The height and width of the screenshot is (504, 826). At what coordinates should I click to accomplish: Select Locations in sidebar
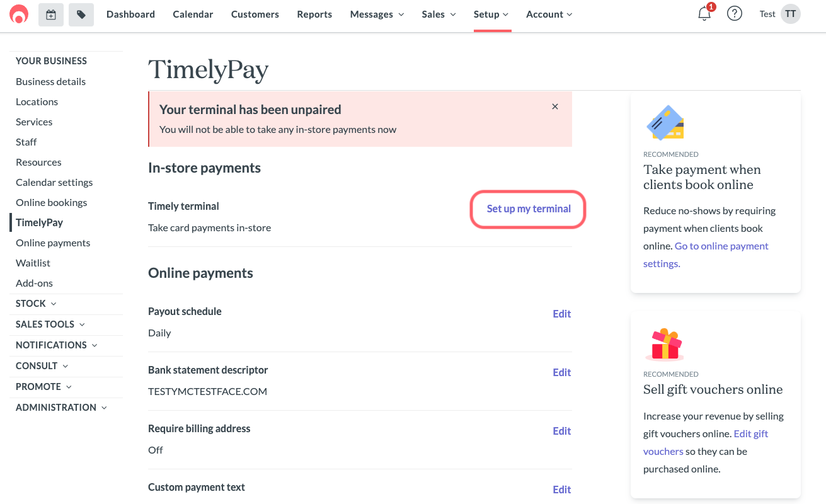(37, 101)
